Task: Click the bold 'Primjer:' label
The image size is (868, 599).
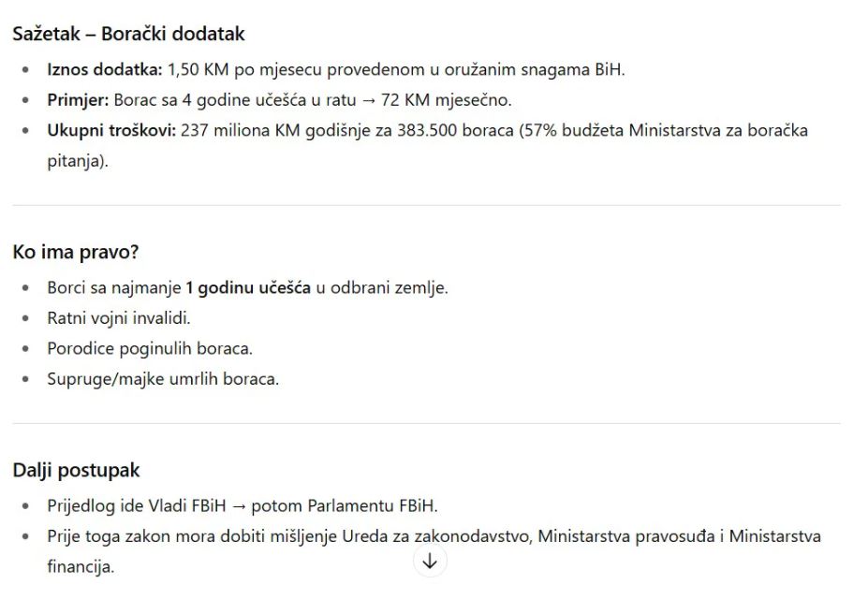Action: point(79,100)
